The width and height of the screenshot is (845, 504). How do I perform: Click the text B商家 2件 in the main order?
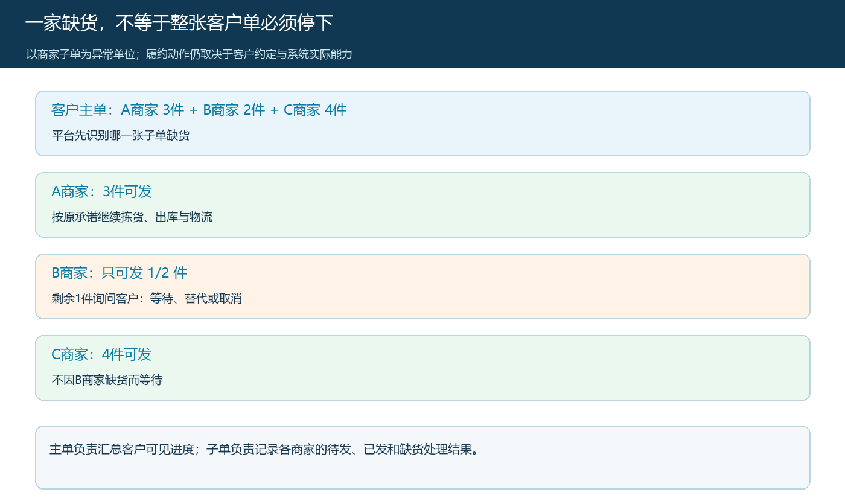234,110
